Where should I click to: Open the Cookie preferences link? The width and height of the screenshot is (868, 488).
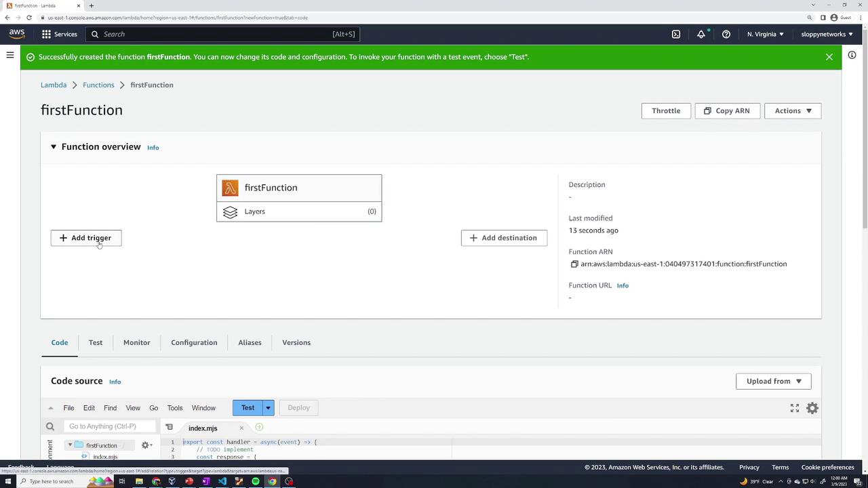(828, 467)
